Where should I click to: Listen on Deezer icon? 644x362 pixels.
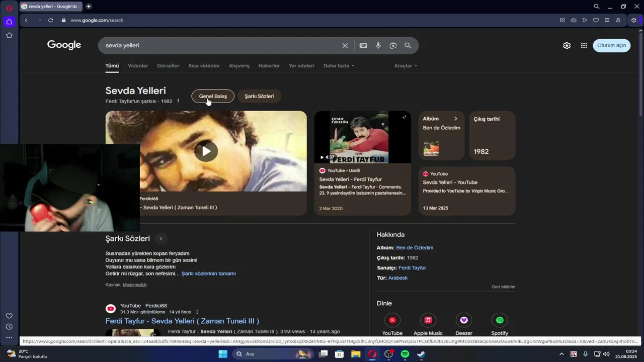[464, 320]
